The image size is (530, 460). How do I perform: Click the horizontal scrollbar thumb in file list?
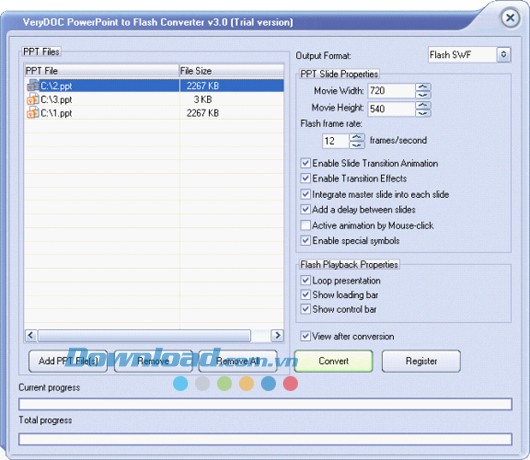144,335
